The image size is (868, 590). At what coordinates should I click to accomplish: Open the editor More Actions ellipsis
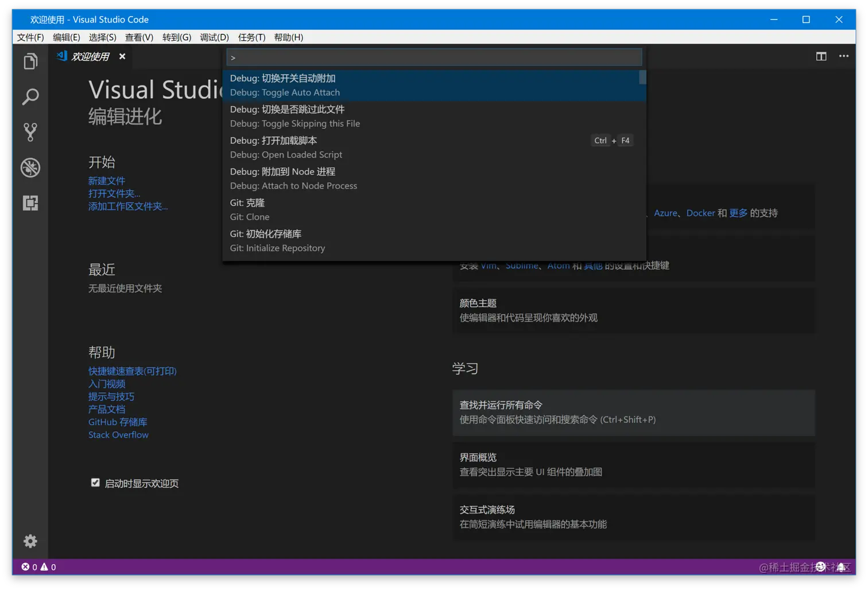point(843,56)
